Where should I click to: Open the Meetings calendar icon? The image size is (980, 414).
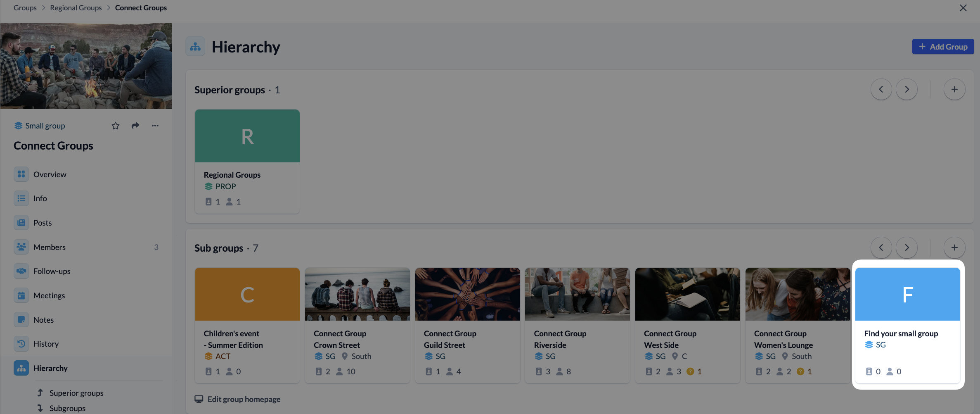tap(21, 295)
